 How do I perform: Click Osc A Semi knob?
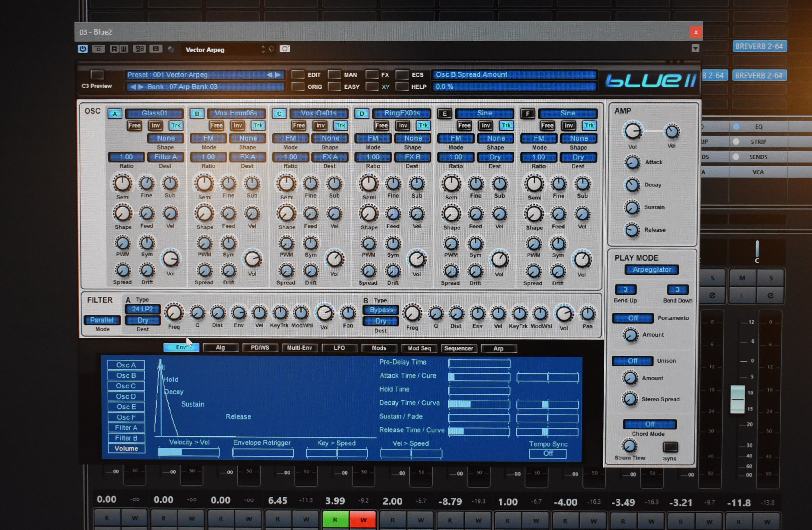point(122,183)
